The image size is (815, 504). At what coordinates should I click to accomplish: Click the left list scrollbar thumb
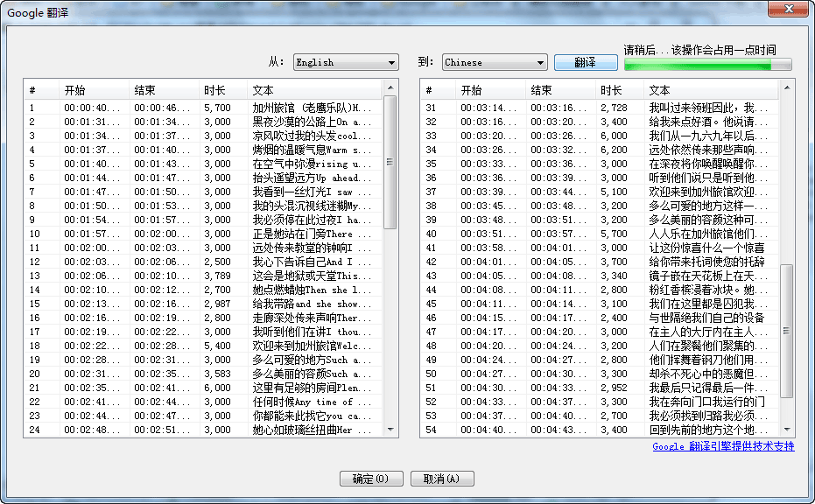point(390,162)
